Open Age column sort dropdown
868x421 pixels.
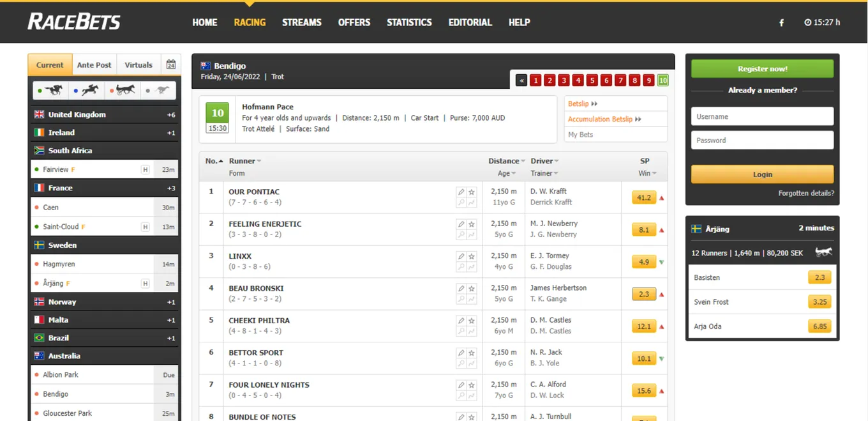[x=513, y=173]
